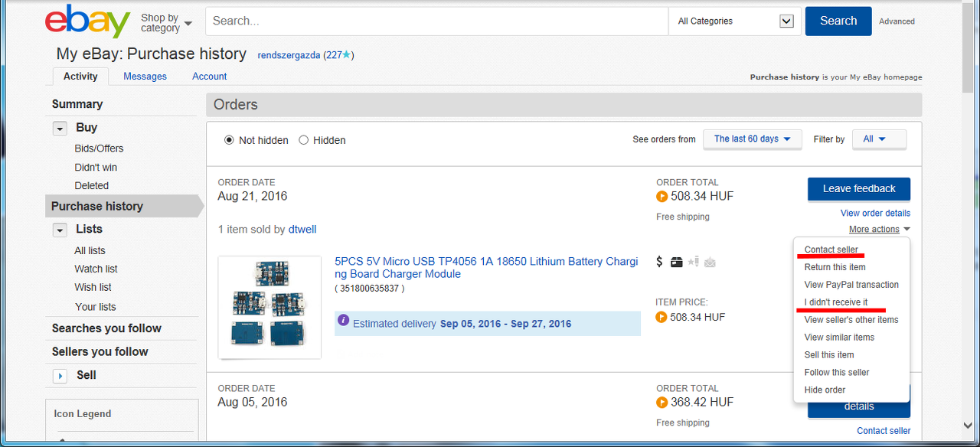Click the feedback received envelope icon
Screen dimensions: 980x447
tap(710, 262)
